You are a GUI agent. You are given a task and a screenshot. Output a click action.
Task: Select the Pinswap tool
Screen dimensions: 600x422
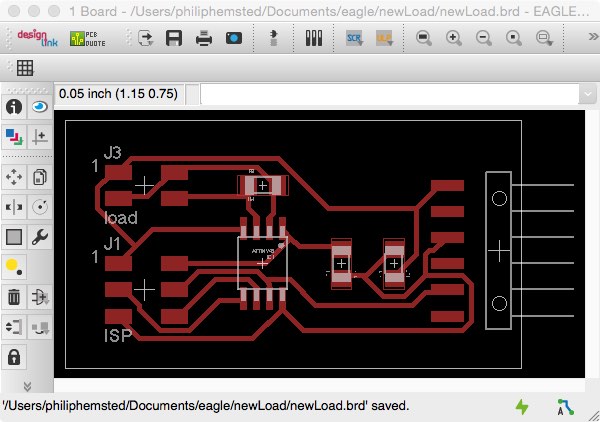click(x=14, y=327)
